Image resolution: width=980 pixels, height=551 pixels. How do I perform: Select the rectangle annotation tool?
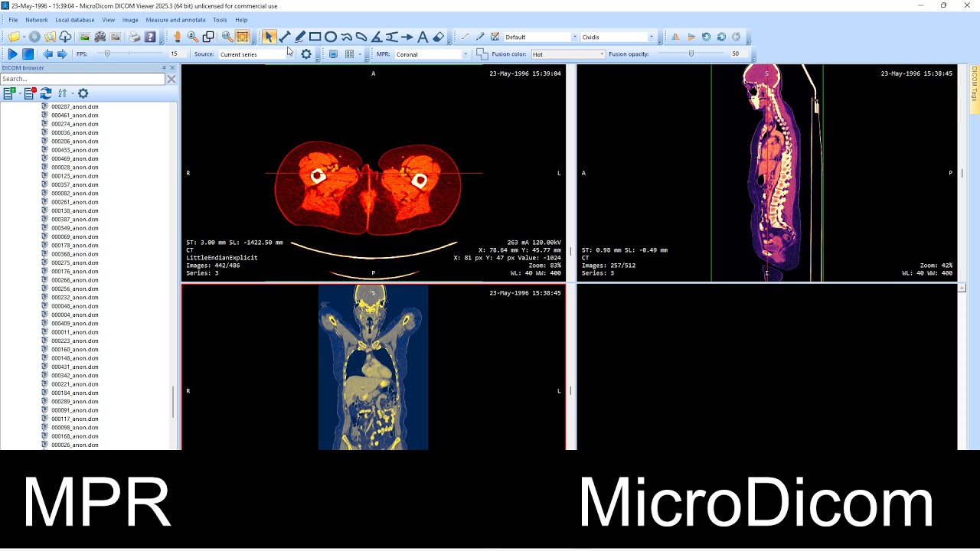315,37
